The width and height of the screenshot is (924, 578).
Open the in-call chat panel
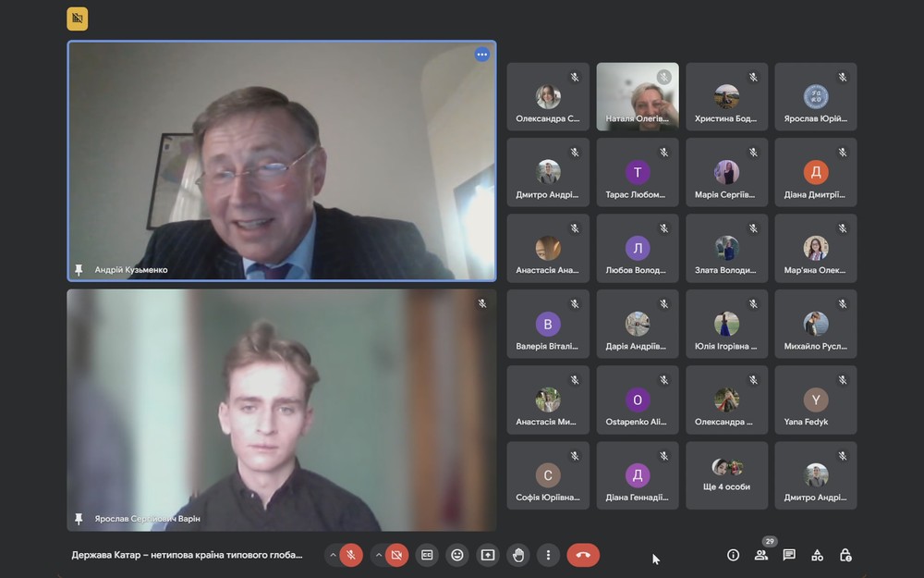coord(789,555)
